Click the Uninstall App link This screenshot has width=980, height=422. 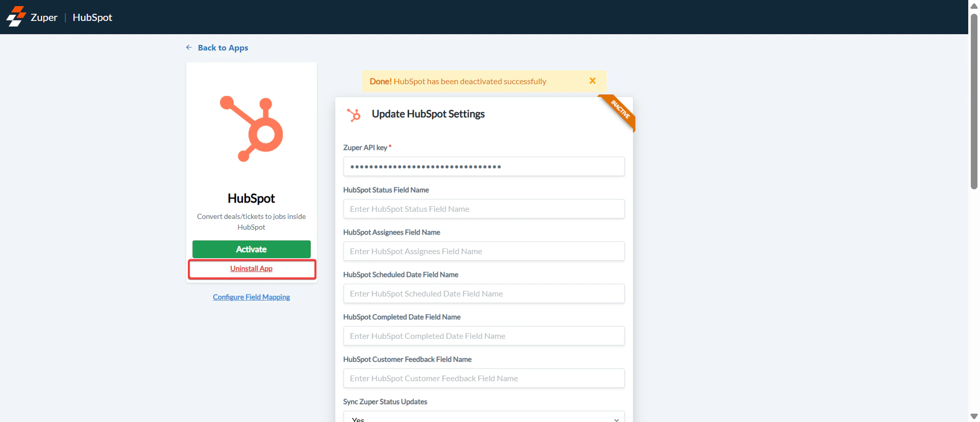pos(252,268)
